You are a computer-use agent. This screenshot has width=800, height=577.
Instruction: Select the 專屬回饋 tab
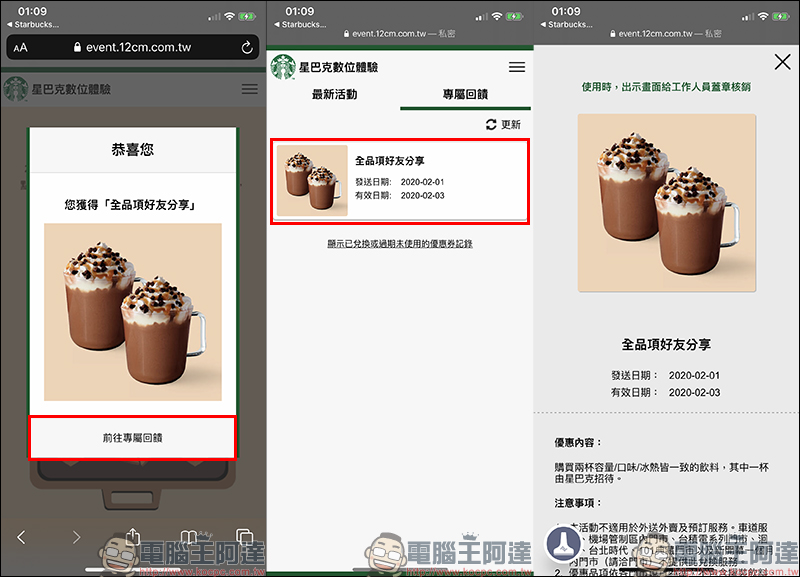click(465, 95)
